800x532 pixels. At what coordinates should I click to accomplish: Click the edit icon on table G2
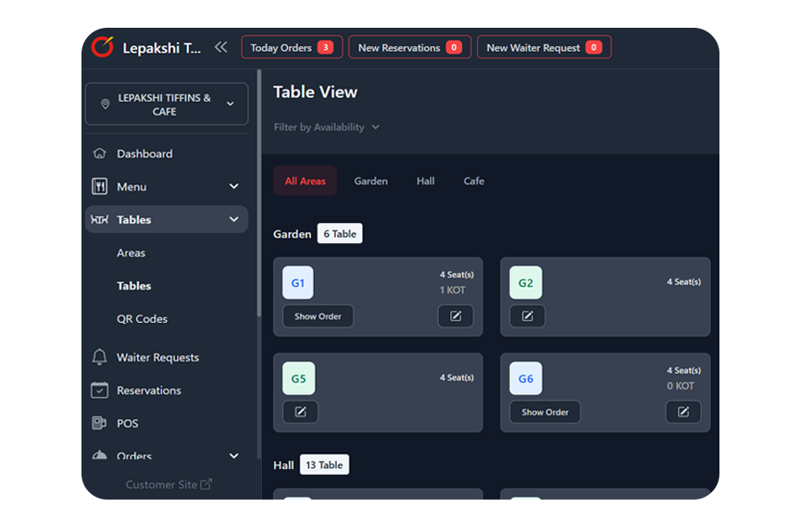click(x=527, y=316)
